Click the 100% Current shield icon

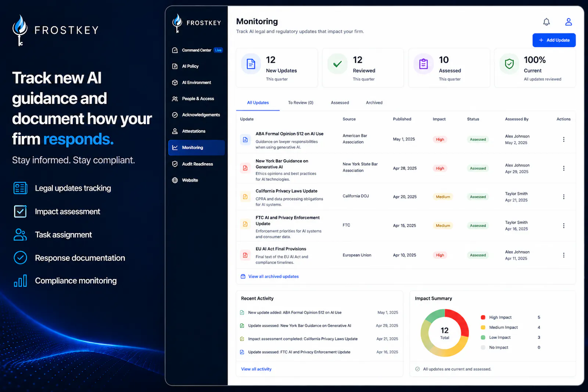coord(509,64)
